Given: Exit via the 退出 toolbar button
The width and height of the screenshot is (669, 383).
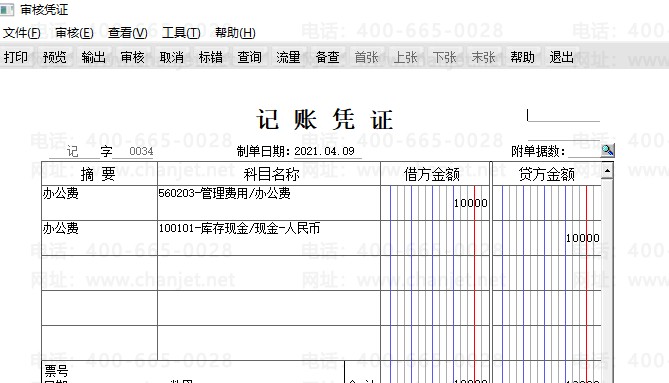Looking at the screenshot, I should 561,57.
